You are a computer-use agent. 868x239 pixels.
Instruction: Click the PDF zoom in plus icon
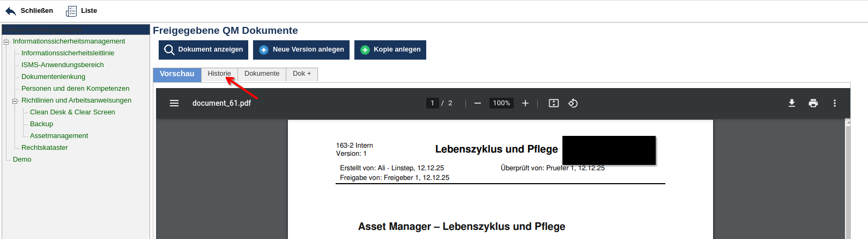(x=525, y=103)
